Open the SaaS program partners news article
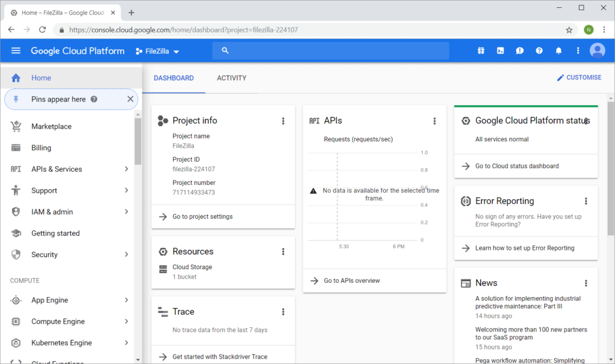Image resolution: width=615 pixels, height=364 pixels. tap(531, 333)
